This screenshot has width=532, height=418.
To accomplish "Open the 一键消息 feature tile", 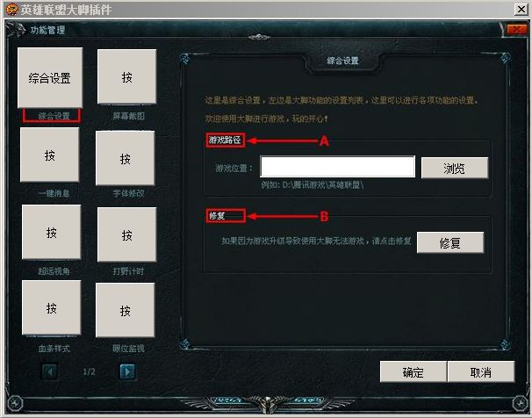I will (49, 155).
